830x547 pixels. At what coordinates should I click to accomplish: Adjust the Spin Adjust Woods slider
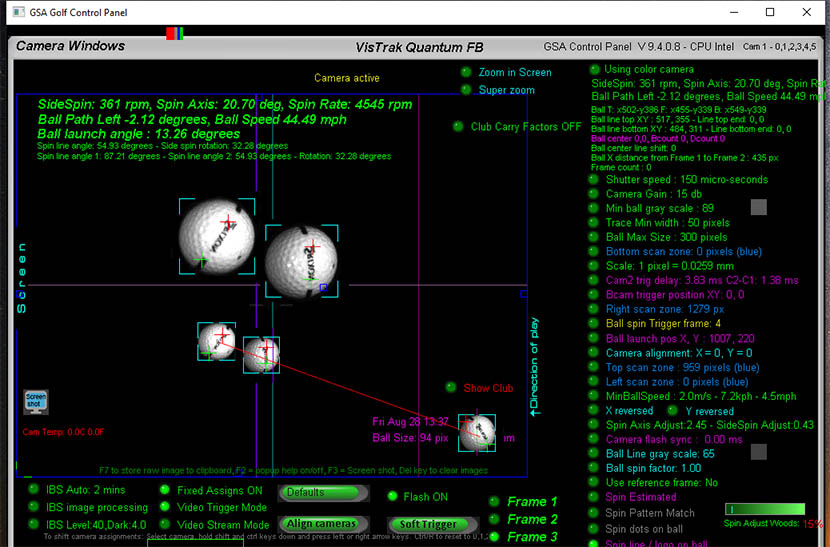tap(765, 509)
